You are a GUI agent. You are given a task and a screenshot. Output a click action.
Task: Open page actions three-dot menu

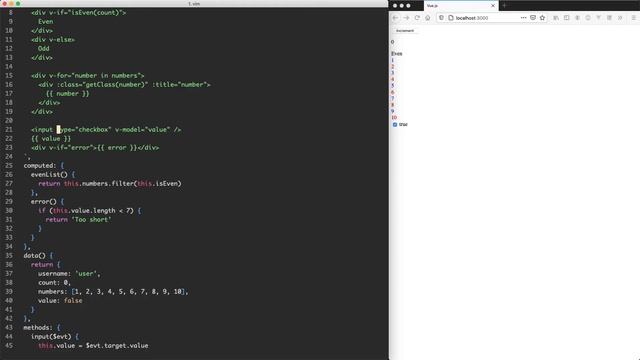(x=523, y=18)
